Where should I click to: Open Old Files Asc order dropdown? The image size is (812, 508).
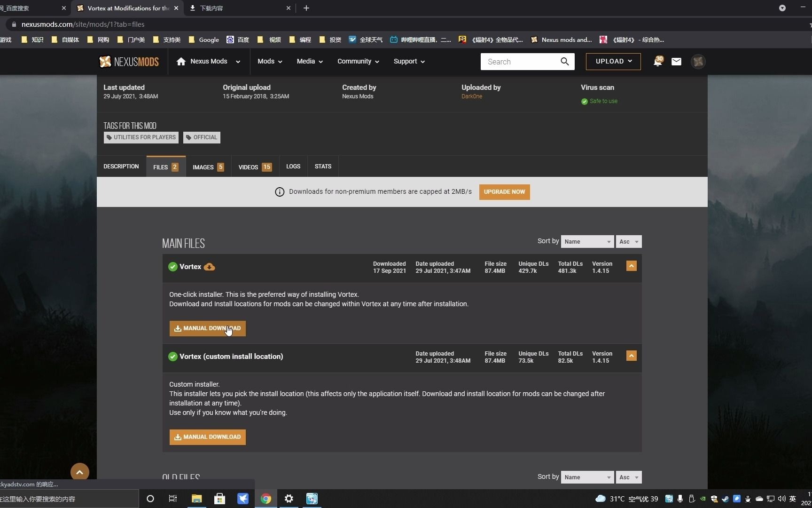pyautogui.click(x=629, y=477)
